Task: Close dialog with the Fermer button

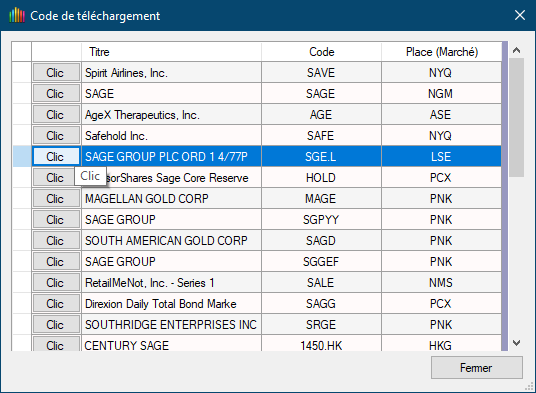Action: pos(477,368)
